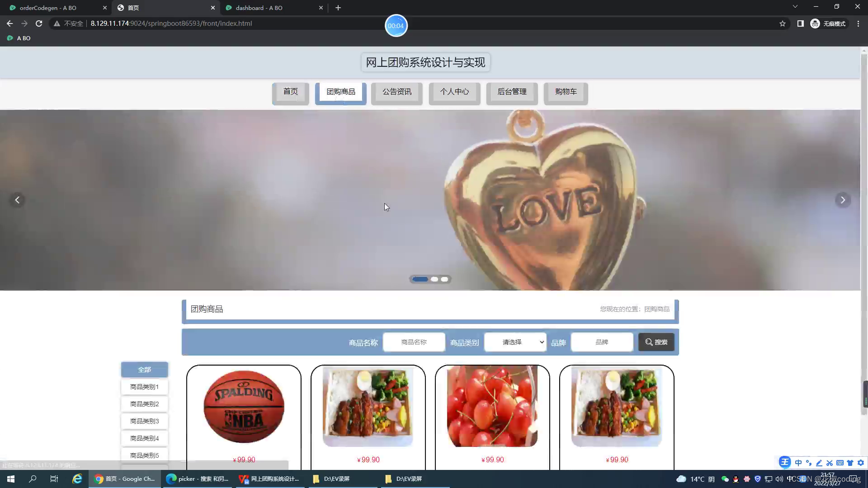This screenshot has width=868, height=488.
Task: Click the page vertical scrollbar
Action: tap(864, 226)
